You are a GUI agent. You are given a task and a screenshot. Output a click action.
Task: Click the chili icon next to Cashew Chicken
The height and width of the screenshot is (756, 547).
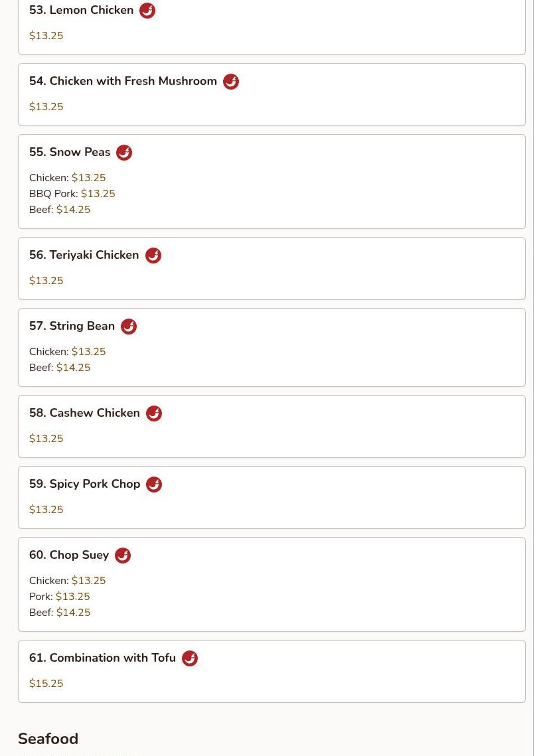154,414
